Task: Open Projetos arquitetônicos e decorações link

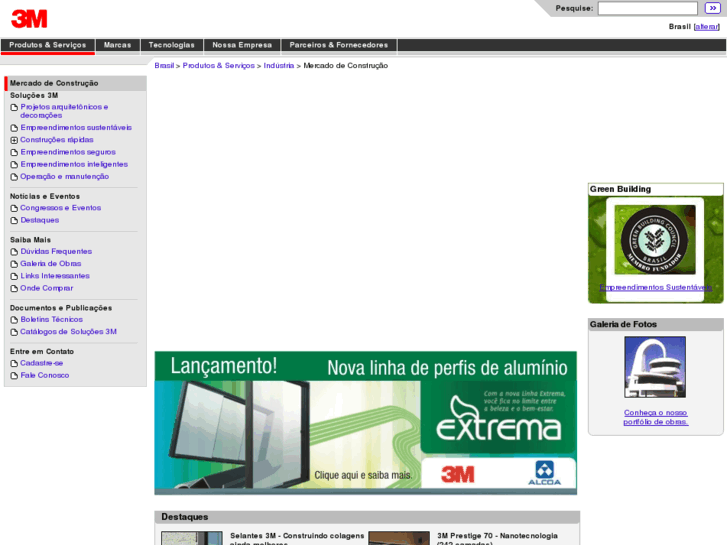Action: (64, 111)
